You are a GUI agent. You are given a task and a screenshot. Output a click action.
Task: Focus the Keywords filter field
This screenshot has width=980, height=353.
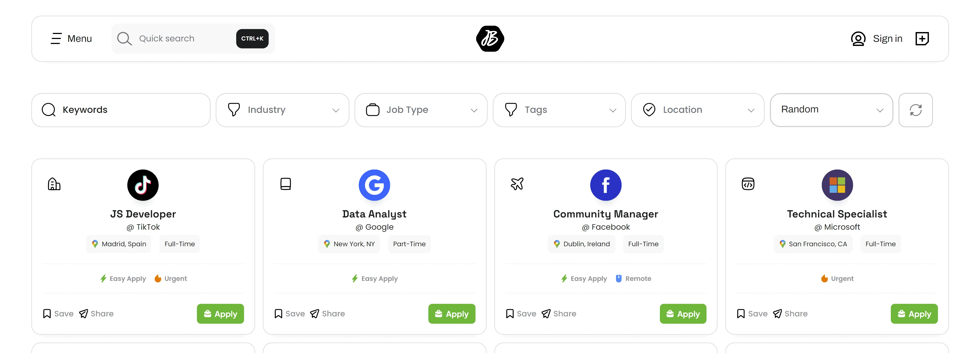click(x=121, y=110)
